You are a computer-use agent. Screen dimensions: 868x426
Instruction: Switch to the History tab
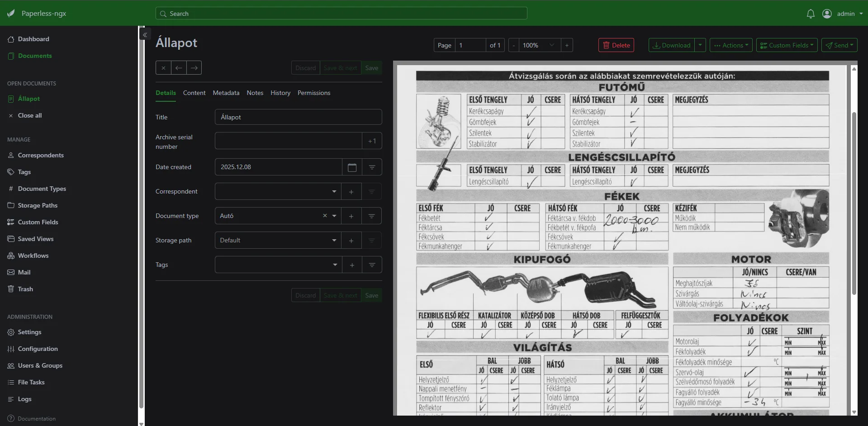pos(280,93)
